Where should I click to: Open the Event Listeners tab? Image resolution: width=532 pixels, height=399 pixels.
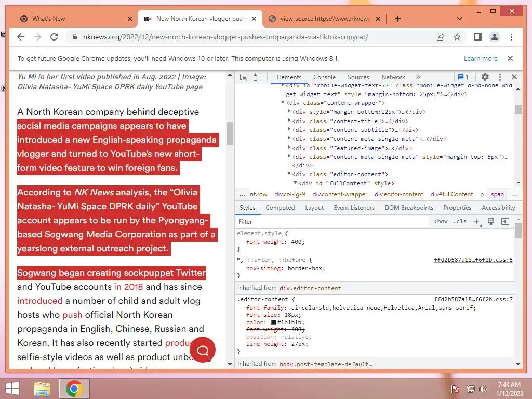pyautogui.click(x=354, y=208)
